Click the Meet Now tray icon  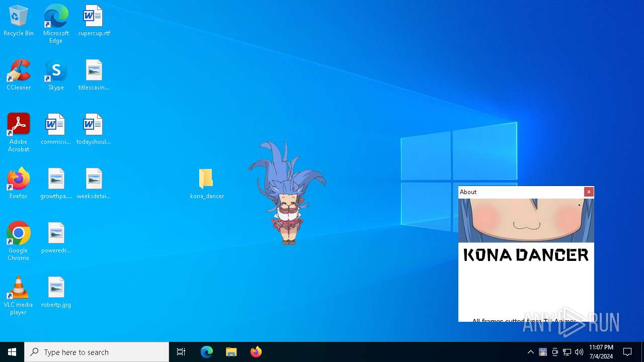[x=555, y=352]
